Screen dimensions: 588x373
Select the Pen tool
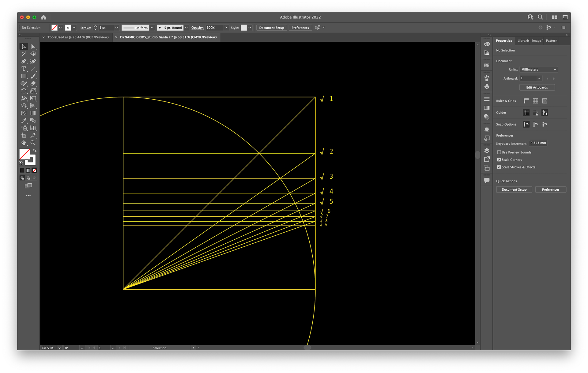[x=24, y=61]
